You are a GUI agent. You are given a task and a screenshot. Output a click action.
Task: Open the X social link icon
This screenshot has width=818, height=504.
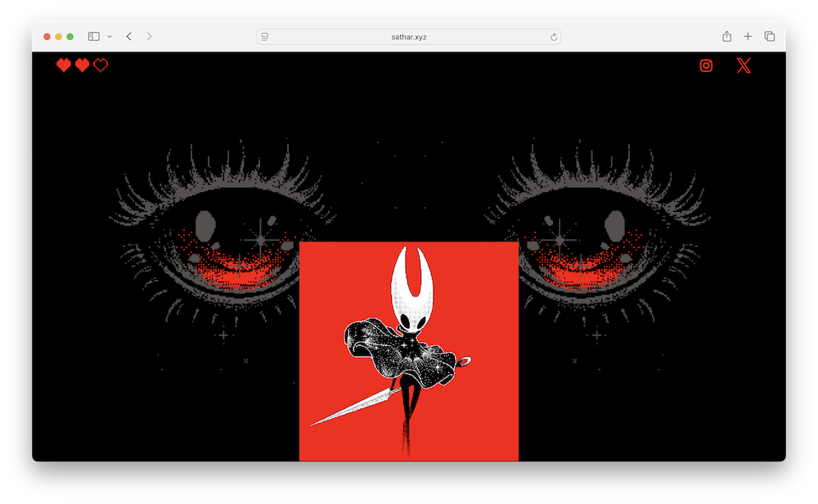coord(744,65)
